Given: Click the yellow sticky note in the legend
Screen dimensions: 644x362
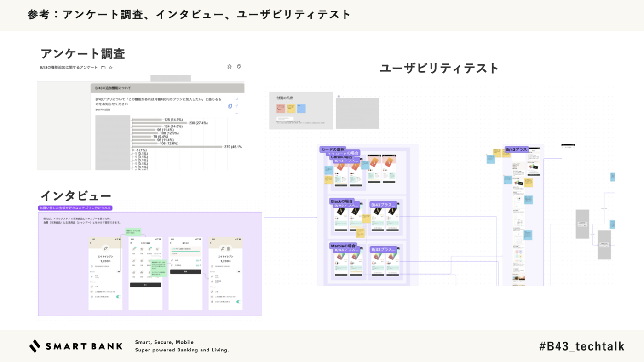Looking at the screenshot, I should [291, 109].
